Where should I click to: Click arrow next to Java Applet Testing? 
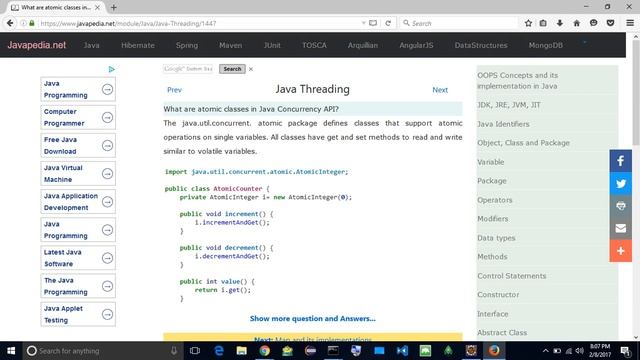(x=107, y=314)
